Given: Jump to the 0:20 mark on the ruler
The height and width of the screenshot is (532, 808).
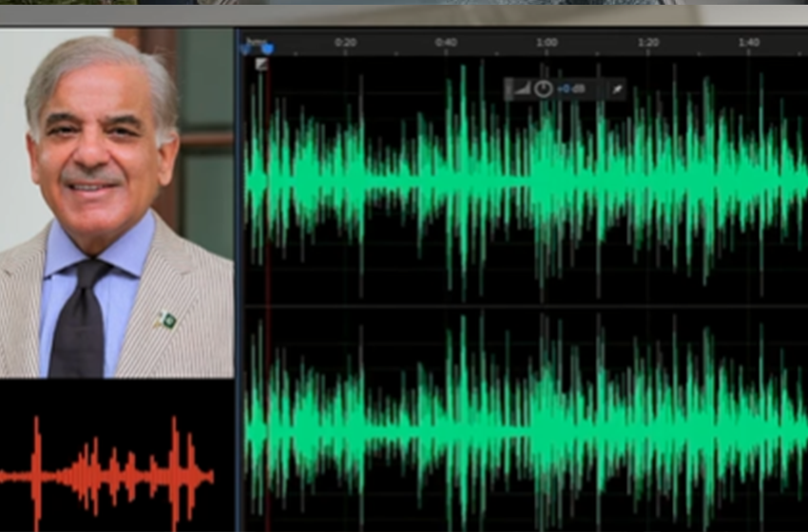Looking at the screenshot, I should tap(345, 43).
